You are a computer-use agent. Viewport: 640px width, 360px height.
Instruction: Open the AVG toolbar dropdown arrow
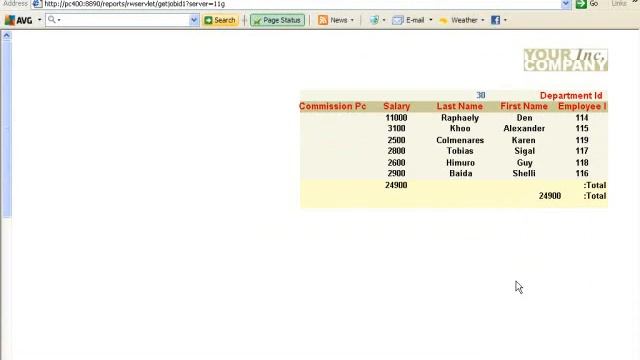pyautogui.click(x=40, y=20)
